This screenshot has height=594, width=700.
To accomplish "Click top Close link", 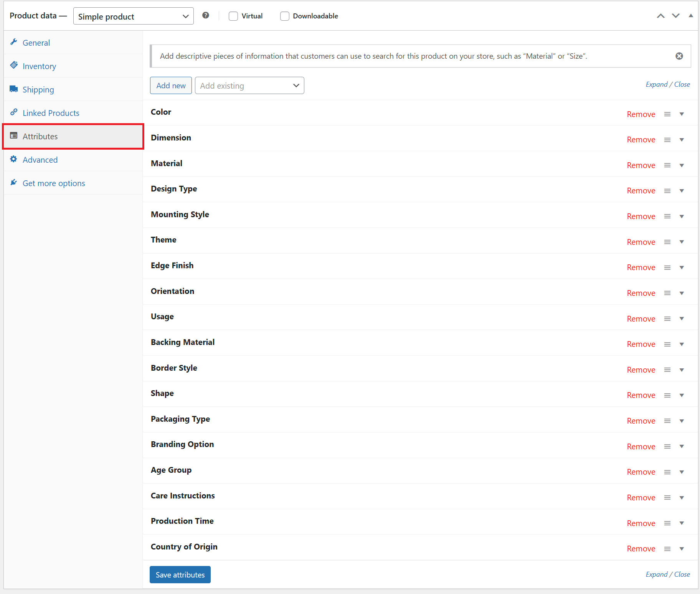I will click(682, 84).
